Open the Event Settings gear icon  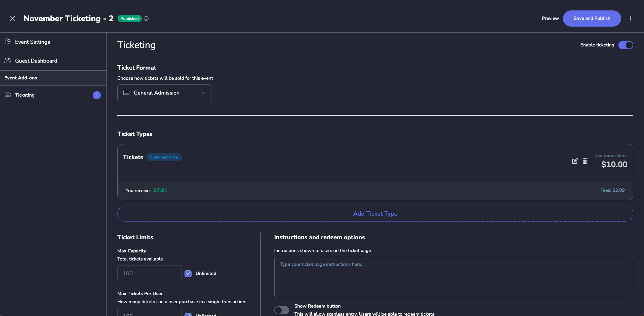(x=8, y=42)
